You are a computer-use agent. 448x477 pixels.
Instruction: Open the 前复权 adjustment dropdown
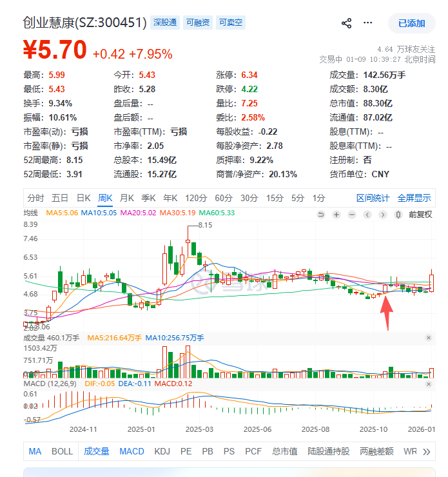tap(420, 215)
